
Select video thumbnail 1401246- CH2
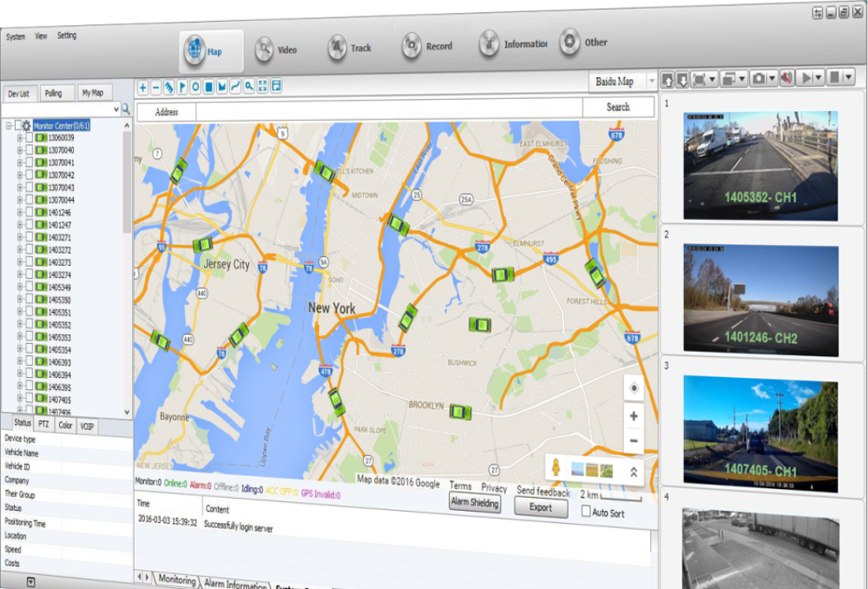pyautogui.click(x=760, y=300)
